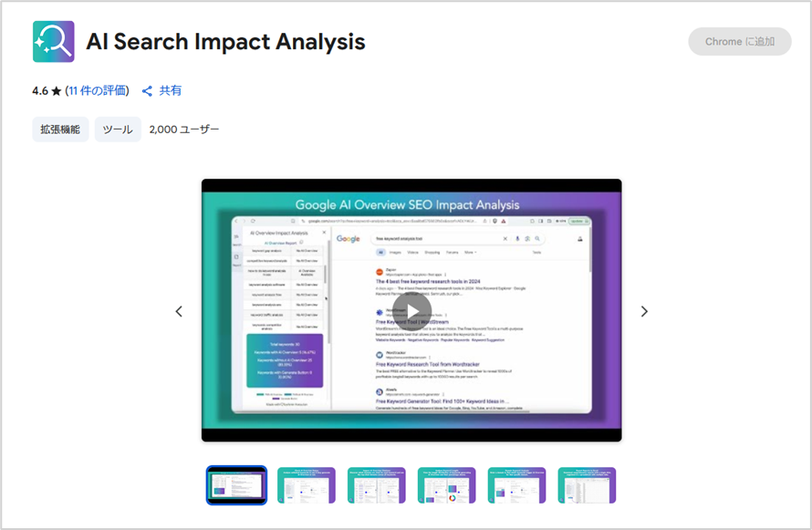
Task: Click the AI Search Impact Analysis logo icon
Action: click(x=53, y=41)
